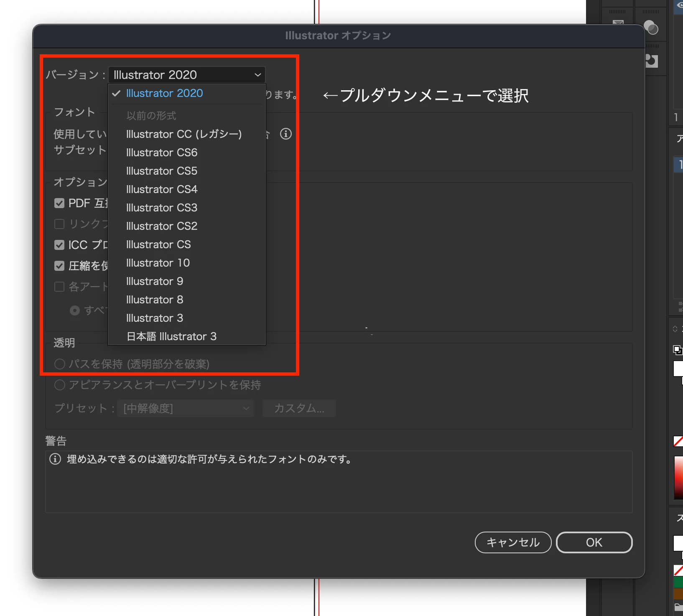Choose Illustrator 3 from list
The width and height of the screenshot is (683, 616).
pyautogui.click(x=186, y=318)
